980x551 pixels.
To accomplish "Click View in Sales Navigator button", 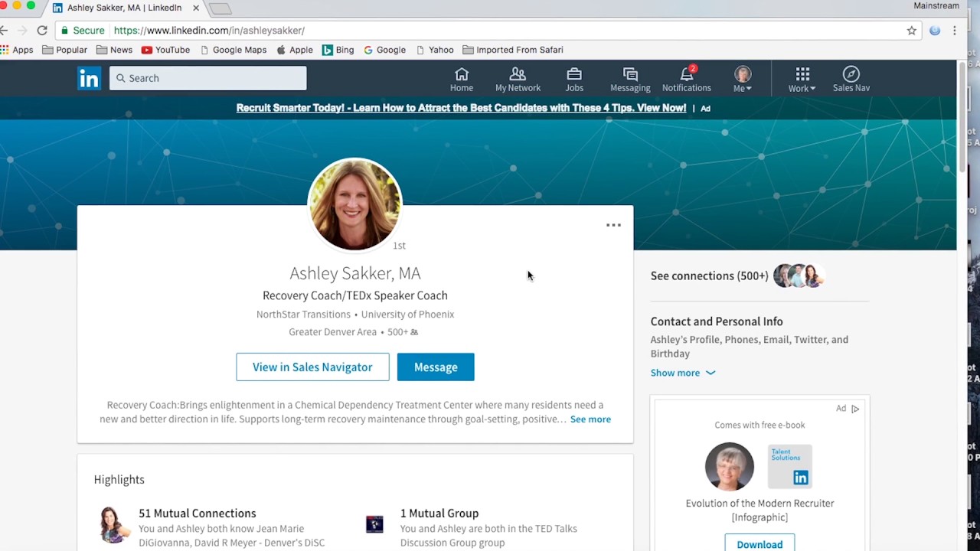I will tap(312, 367).
